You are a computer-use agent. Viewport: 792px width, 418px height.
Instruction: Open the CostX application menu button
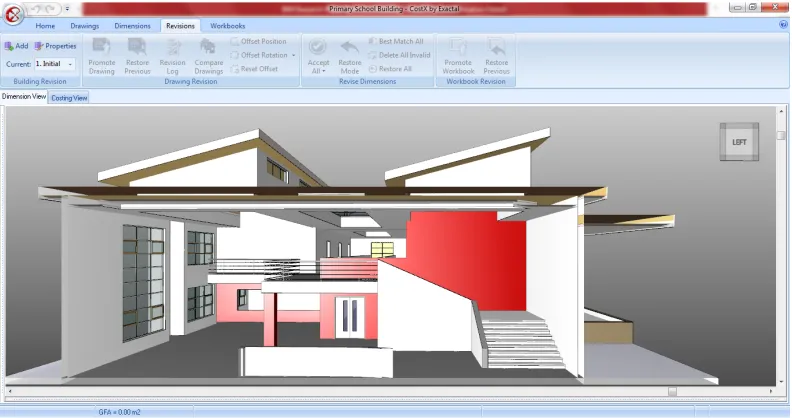pyautogui.click(x=14, y=15)
